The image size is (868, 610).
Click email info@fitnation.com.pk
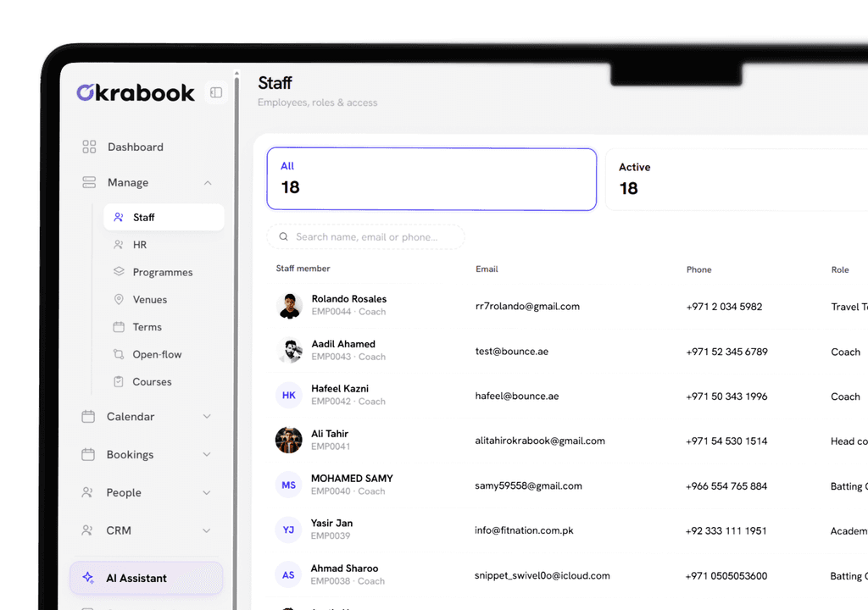[x=524, y=530]
